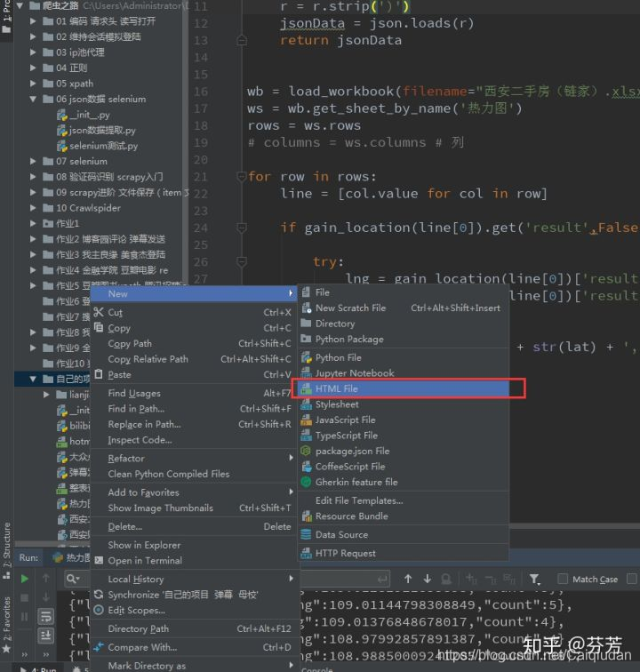Click Edit File Templates... entry
Viewport: 640px width, 672px height.
404,500
